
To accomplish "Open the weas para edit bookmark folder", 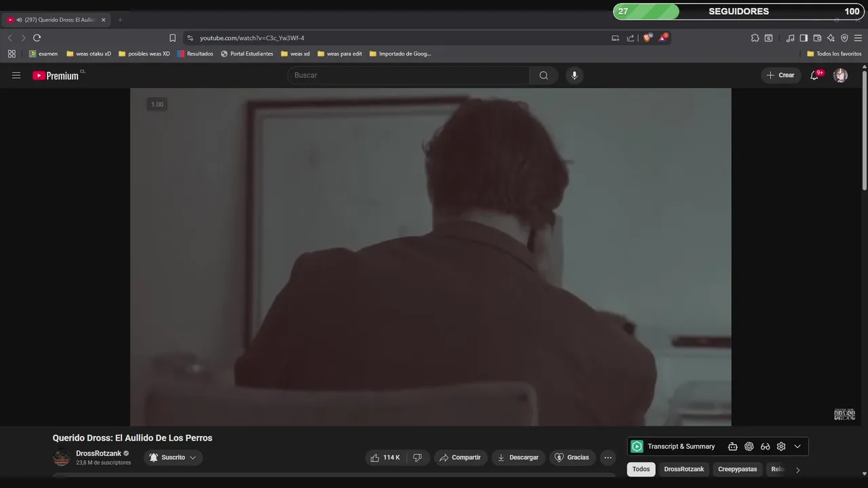I will click(x=340, y=54).
